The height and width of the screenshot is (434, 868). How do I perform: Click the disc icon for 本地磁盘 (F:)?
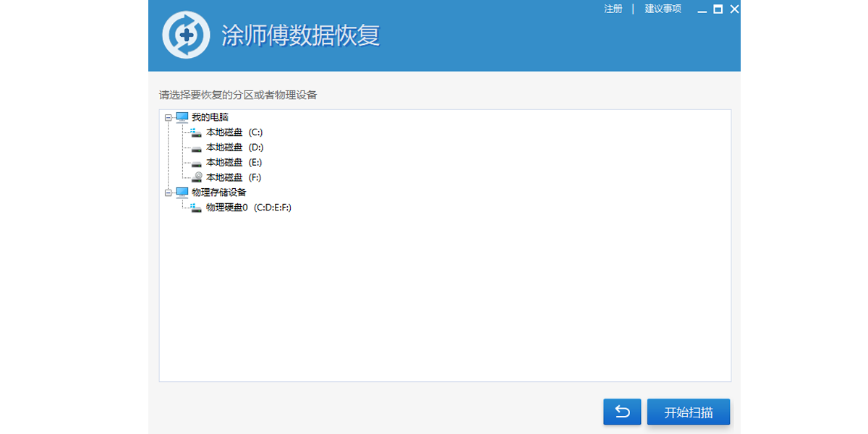196,177
